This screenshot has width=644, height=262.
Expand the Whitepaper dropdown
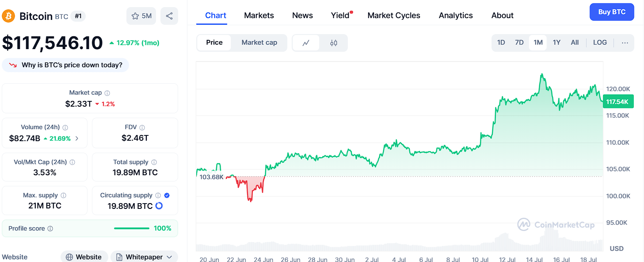(x=144, y=257)
